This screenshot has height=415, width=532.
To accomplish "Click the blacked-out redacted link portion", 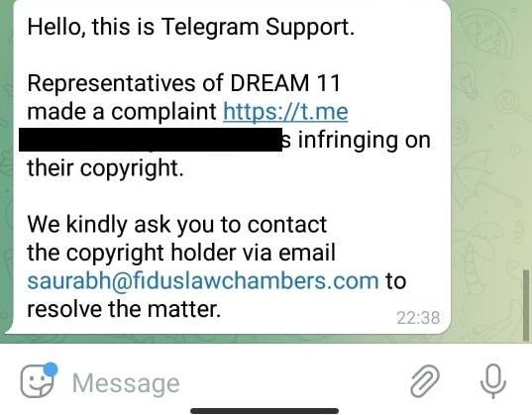I will pos(151,140).
